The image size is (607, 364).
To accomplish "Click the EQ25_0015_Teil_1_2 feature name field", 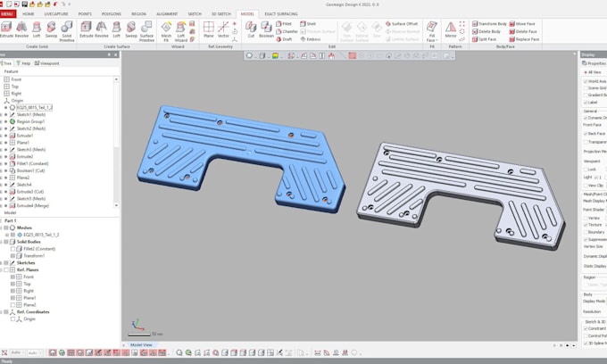I will (34, 107).
